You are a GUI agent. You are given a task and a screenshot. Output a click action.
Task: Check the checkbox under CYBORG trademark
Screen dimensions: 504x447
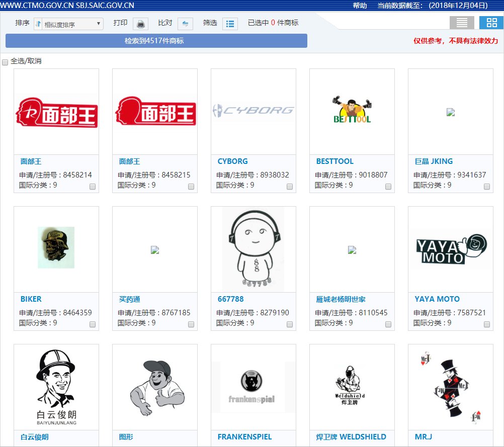point(290,186)
